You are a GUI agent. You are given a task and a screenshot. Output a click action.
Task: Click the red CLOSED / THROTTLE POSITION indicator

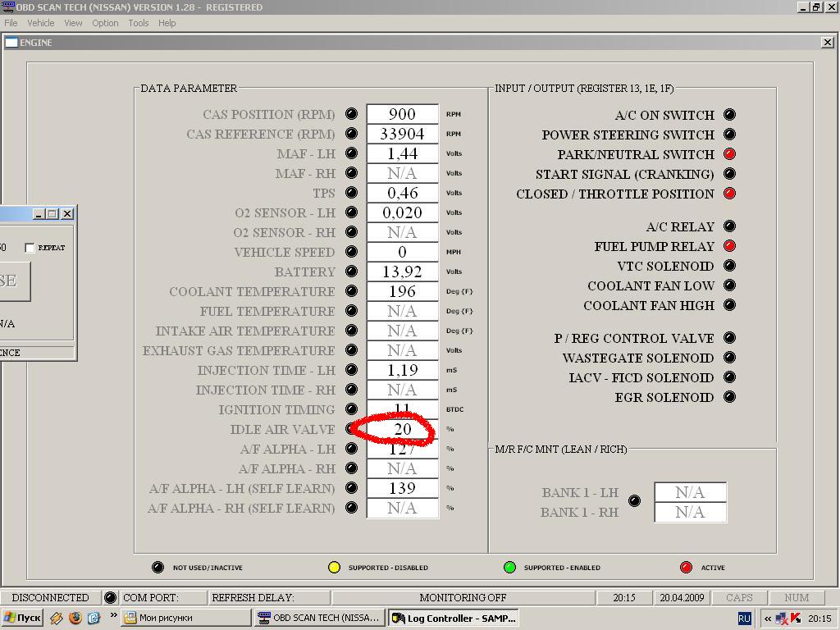tap(729, 194)
